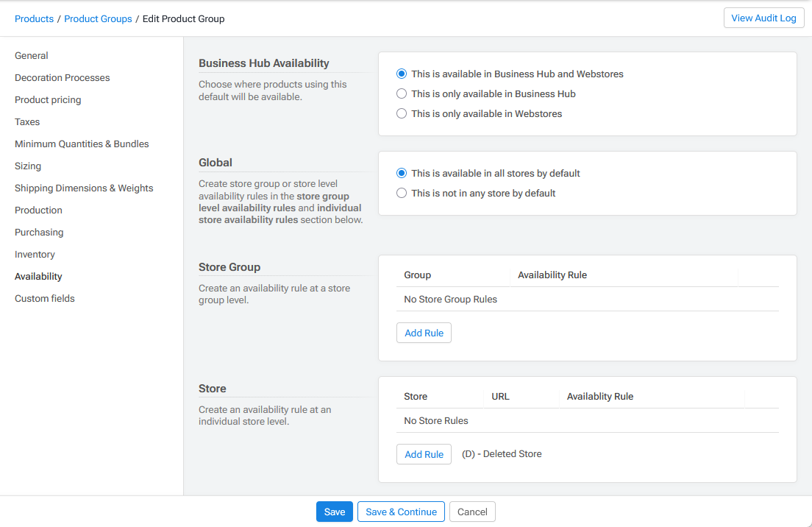Click Add Rule under Store section

tap(424, 454)
